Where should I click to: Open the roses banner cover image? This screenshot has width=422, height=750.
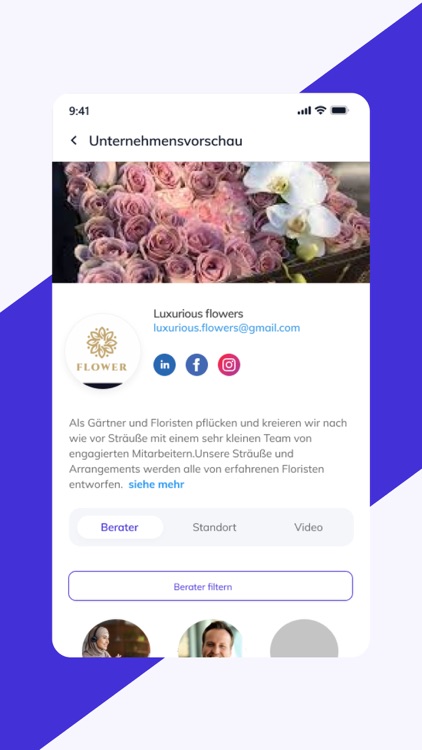[x=211, y=222]
